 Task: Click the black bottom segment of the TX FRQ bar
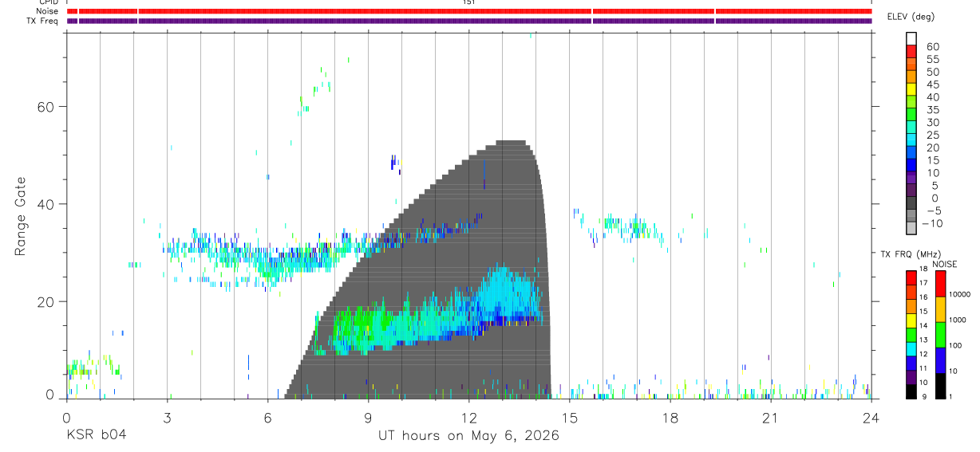click(911, 391)
